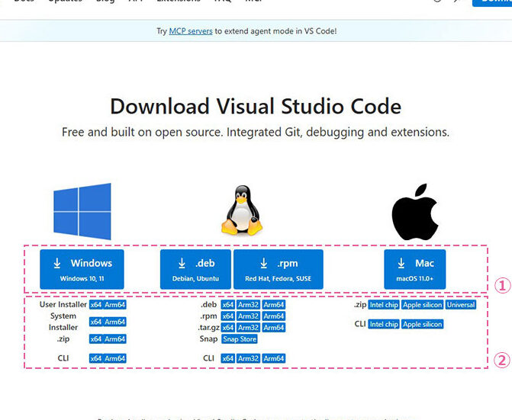Screen dimensions: 512x420
Task: Click the Linux Tux penguin icon
Action: coord(240,212)
